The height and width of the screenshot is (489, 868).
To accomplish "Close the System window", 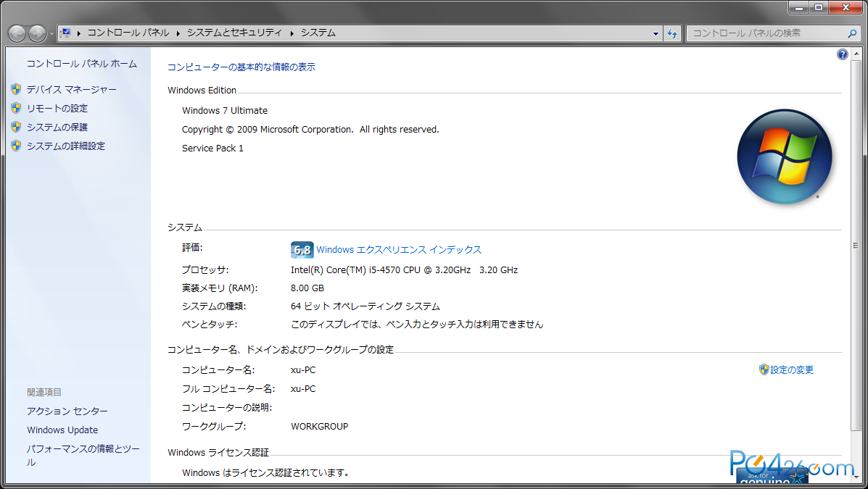I will (x=846, y=7).
